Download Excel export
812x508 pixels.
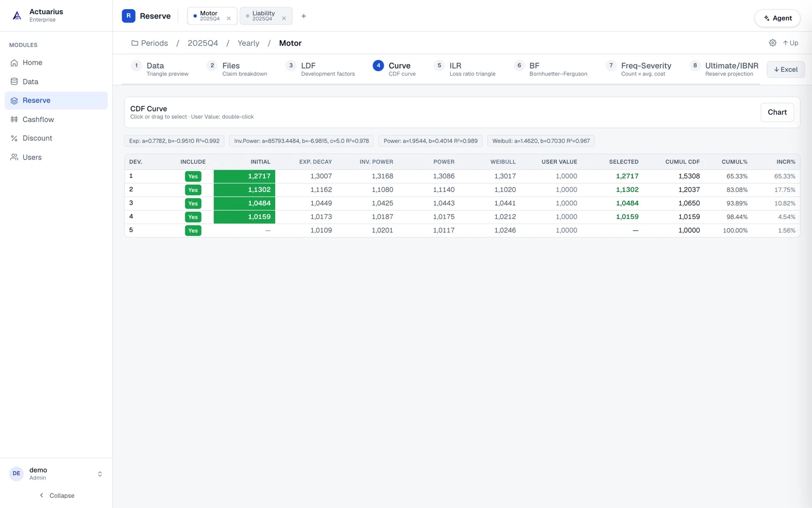(786, 70)
